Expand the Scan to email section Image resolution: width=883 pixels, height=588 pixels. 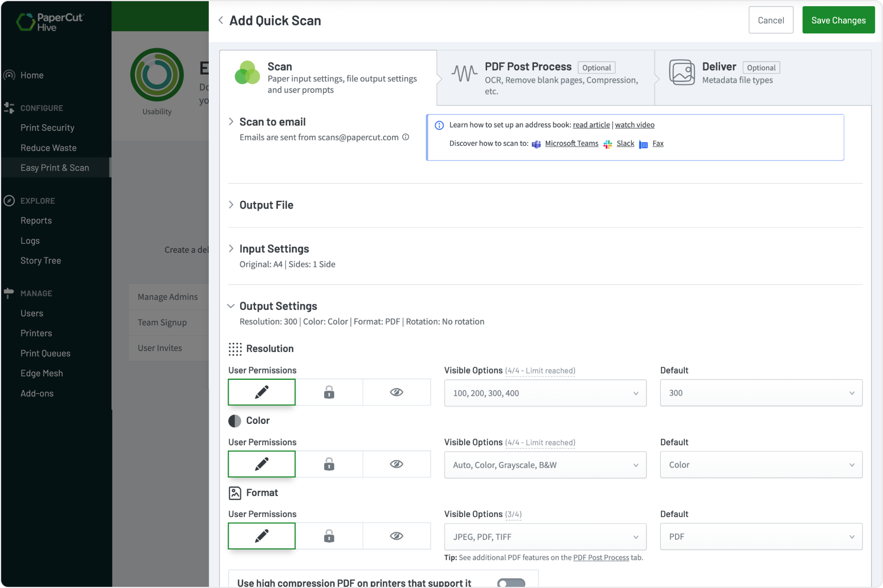231,122
